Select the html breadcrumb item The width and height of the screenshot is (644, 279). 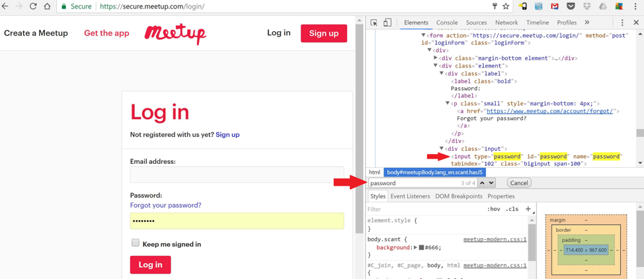click(x=374, y=172)
